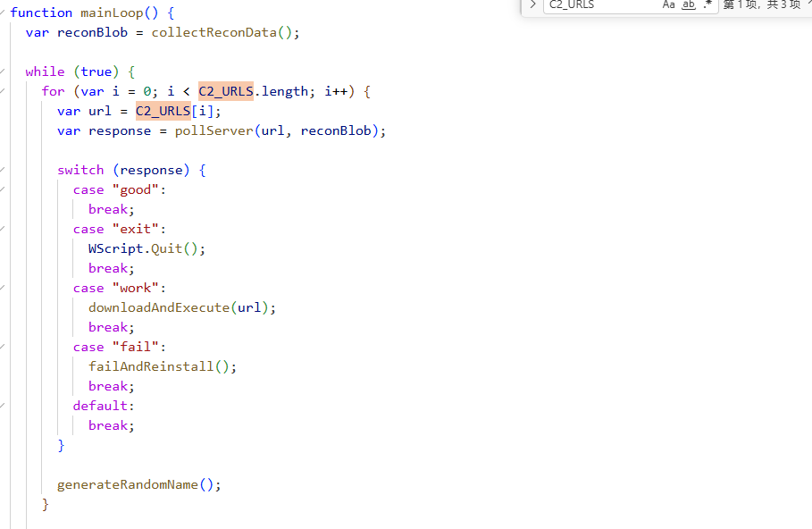Collapse the while (true) block fold arrow
This screenshot has width=812, height=529.
[x=3, y=71]
